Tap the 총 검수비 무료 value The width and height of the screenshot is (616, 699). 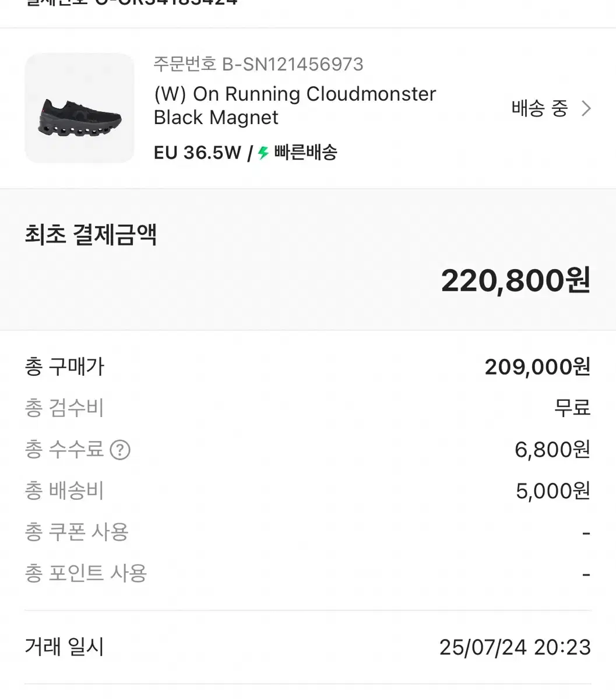[572, 408]
